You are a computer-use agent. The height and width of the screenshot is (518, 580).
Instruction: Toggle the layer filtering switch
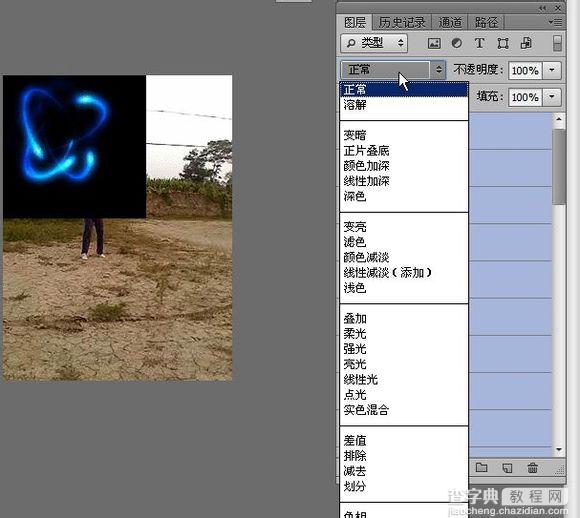tap(557, 43)
